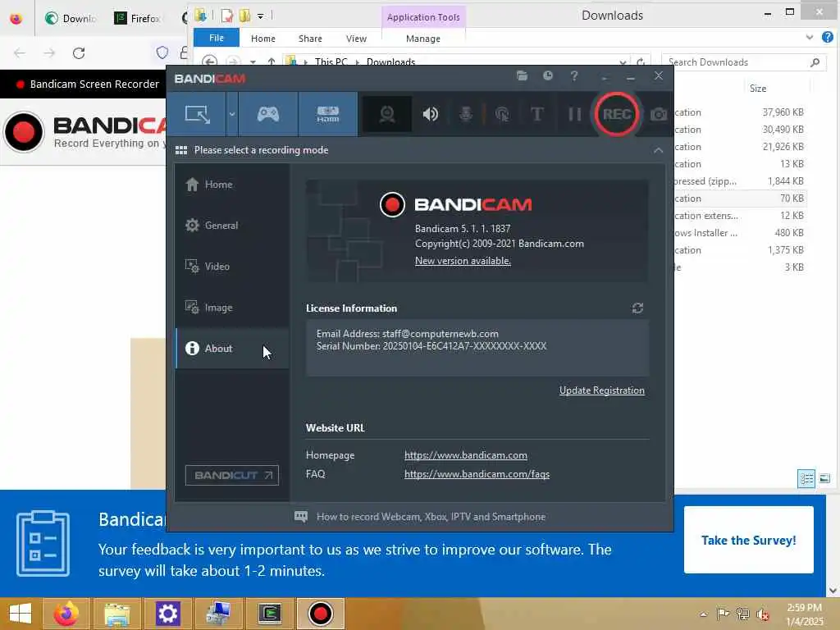Viewport: 840px width, 630px height.
Task: Open the Webcam, Xbox, IPTV tip message
Action: 420,517
